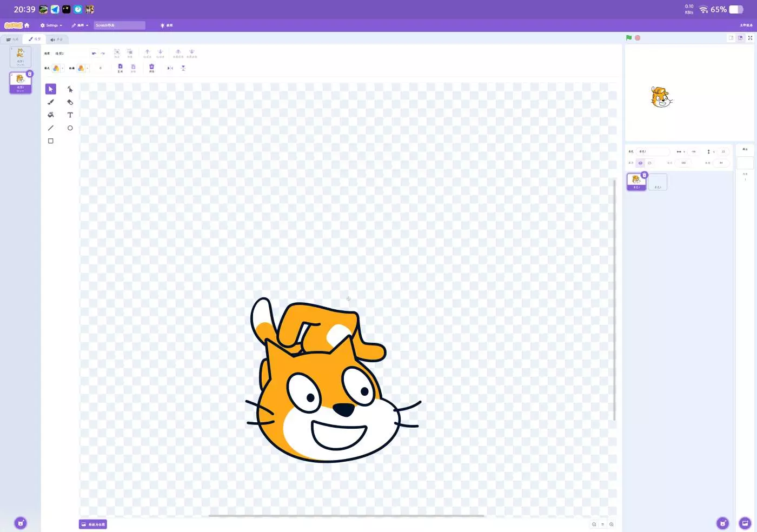This screenshot has width=757, height=532.
Task: Select the stage backdrop thumbnail
Action: tap(745, 163)
